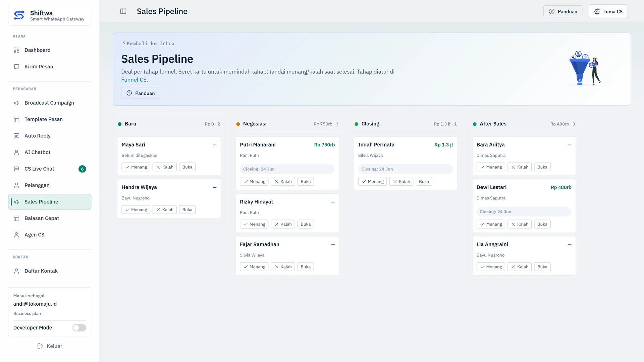
Task: Select the Baru column header
Action: [169, 124]
